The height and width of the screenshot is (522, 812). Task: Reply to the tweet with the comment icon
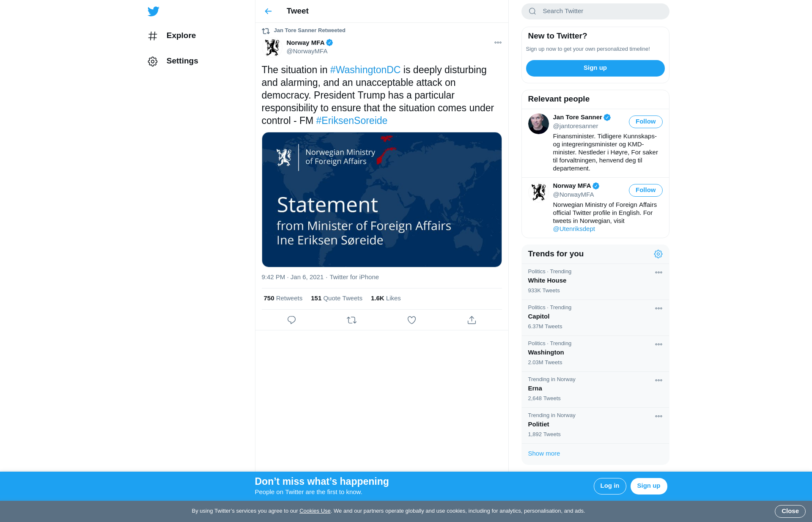[x=291, y=320]
